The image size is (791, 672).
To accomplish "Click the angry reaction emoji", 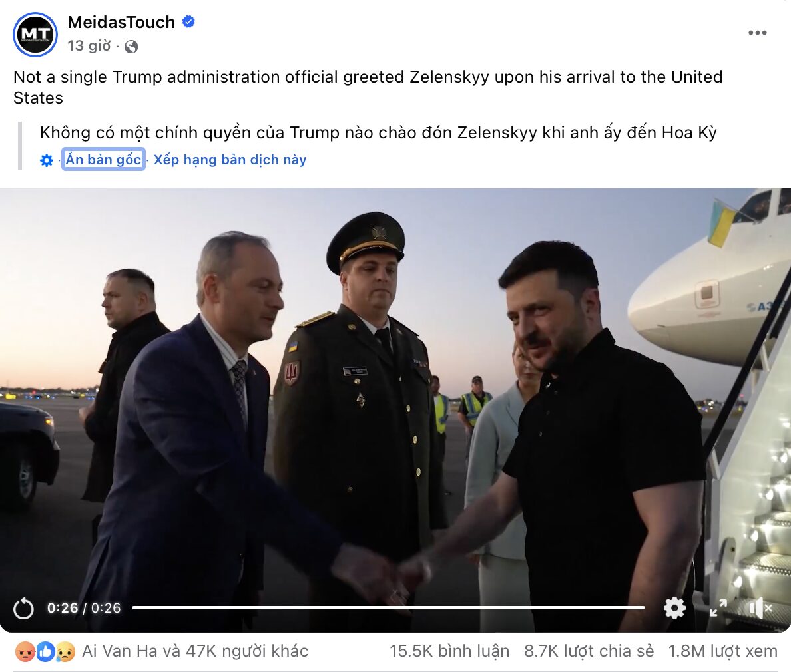I will pos(24,652).
